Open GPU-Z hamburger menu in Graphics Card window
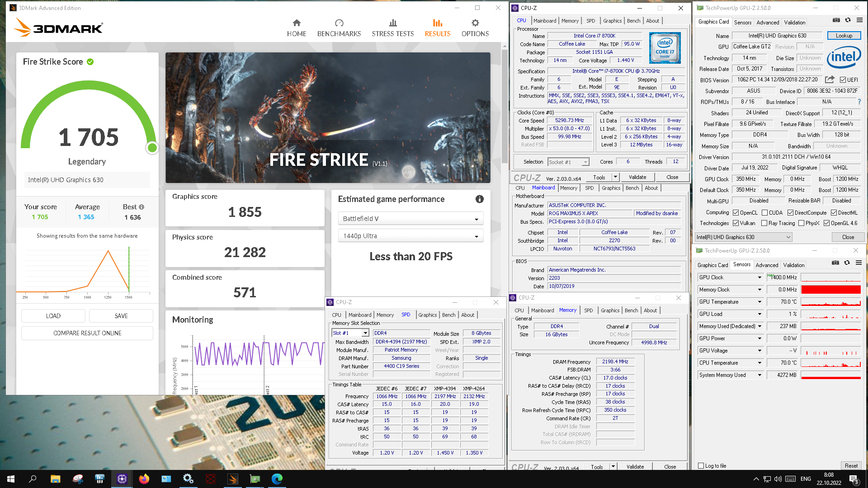868x488 pixels. (x=859, y=20)
